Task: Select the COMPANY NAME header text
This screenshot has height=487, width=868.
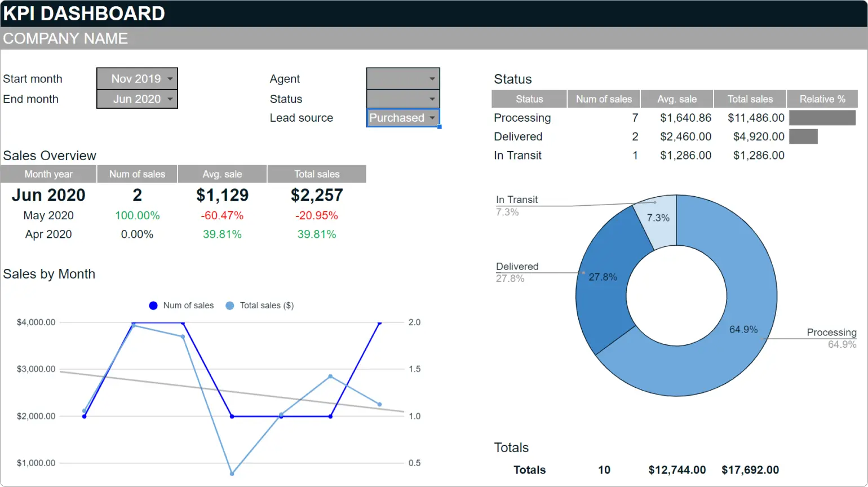Action: pyautogui.click(x=65, y=38)
